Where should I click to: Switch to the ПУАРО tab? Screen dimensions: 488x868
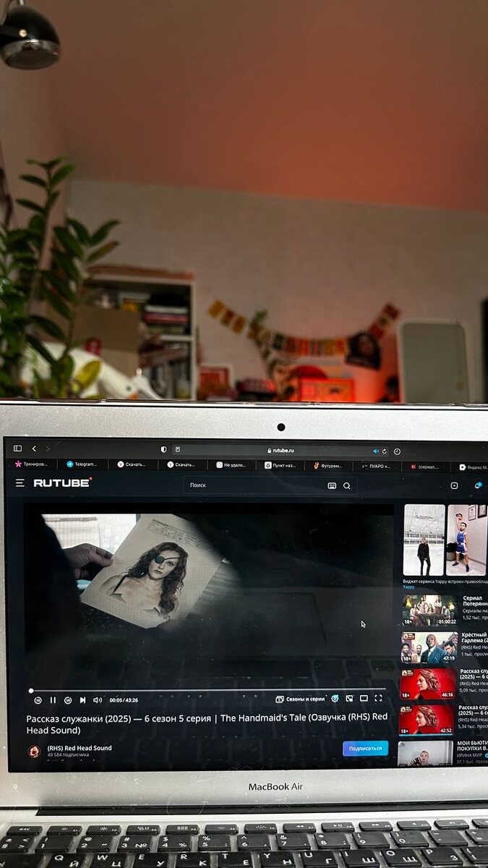coord(377,467)
